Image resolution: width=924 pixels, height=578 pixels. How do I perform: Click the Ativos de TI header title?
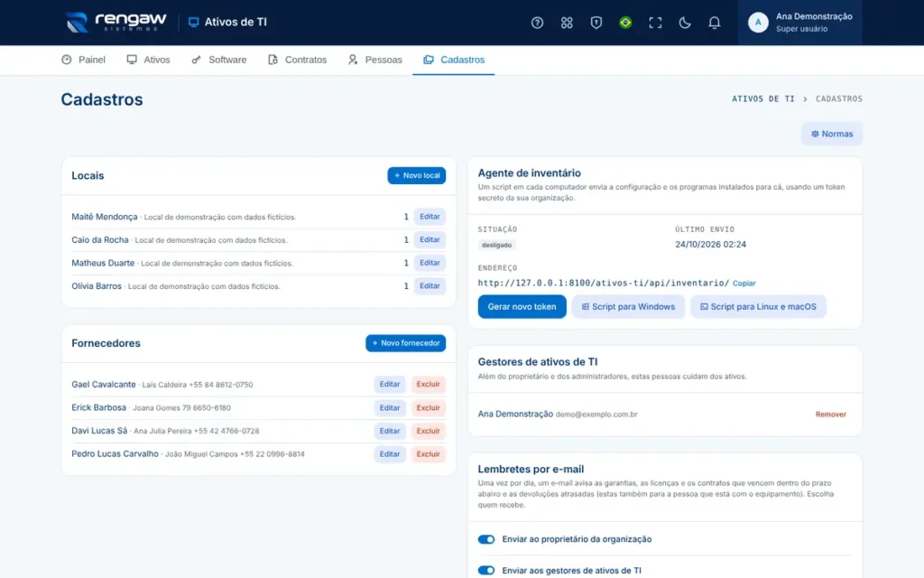click(236, 23)
